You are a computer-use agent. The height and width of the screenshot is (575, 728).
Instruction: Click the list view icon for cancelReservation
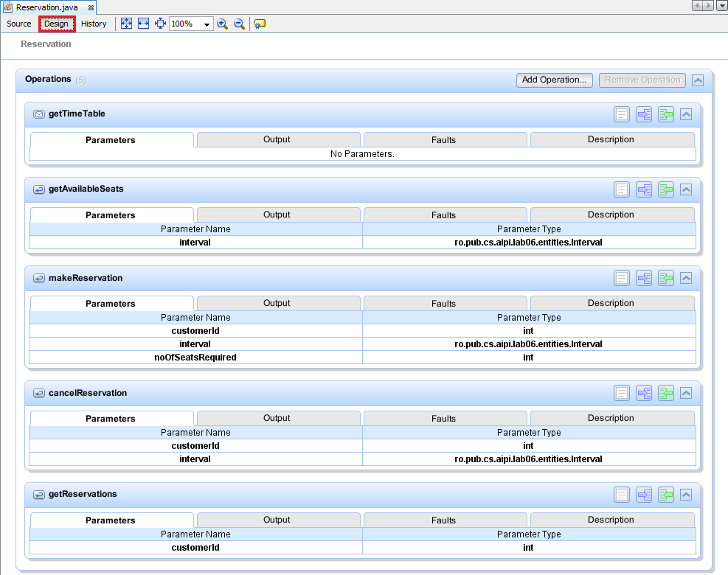click(x=622, y=393)
